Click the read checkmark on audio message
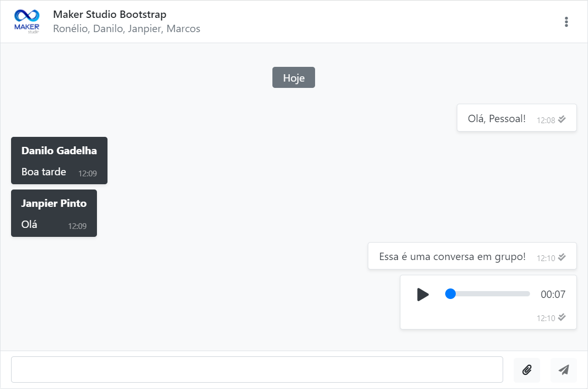 (x=562, y=317)
